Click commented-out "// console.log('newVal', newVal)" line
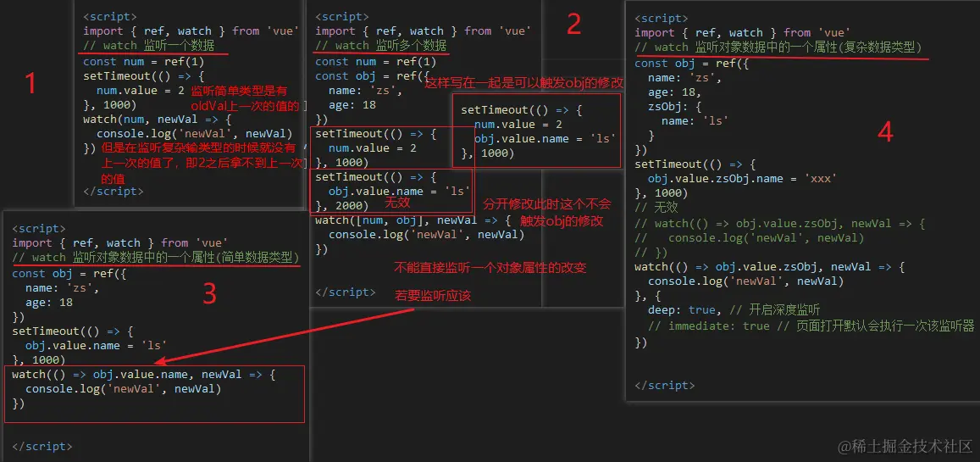The height and width of the screenshot is (462, 980). click(750, 237)
